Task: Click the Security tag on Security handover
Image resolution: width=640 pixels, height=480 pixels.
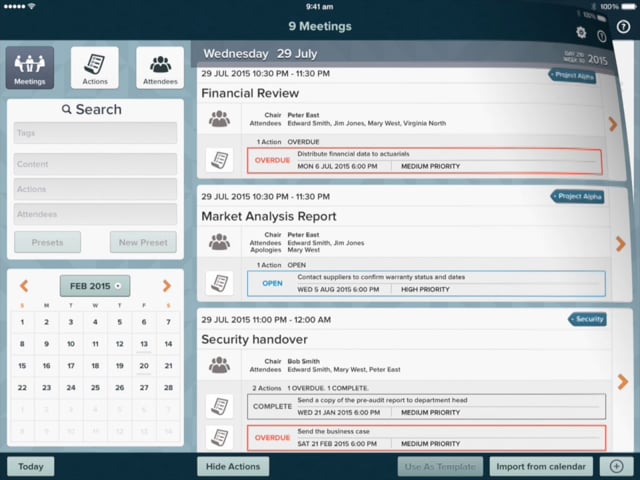Action: pyautogui.click(x=587, y=319)
